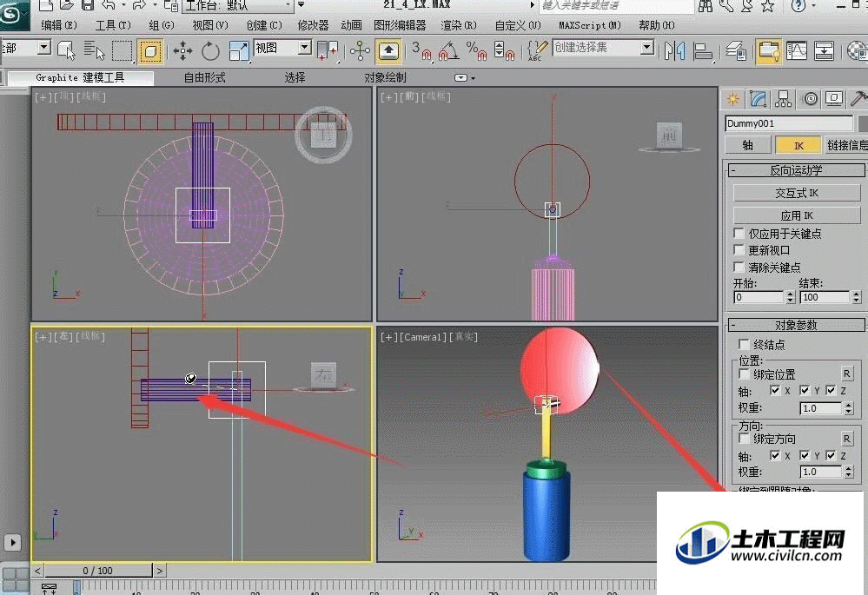Click the favorites star icon in title bar
868x595 pixels.
[768, 5]
